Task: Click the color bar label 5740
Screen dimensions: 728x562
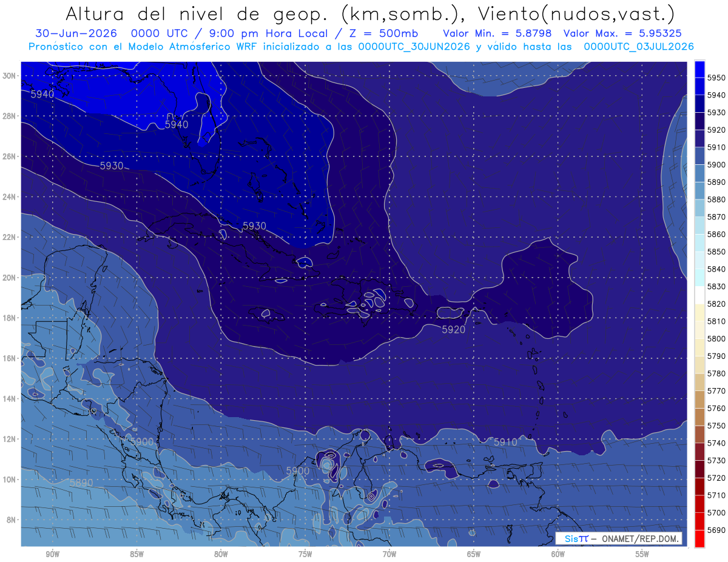Action: coord(716,443)
